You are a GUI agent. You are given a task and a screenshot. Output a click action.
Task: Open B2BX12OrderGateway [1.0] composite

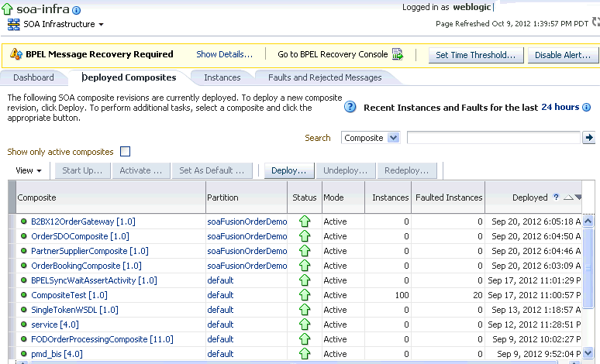coord(83,221)
